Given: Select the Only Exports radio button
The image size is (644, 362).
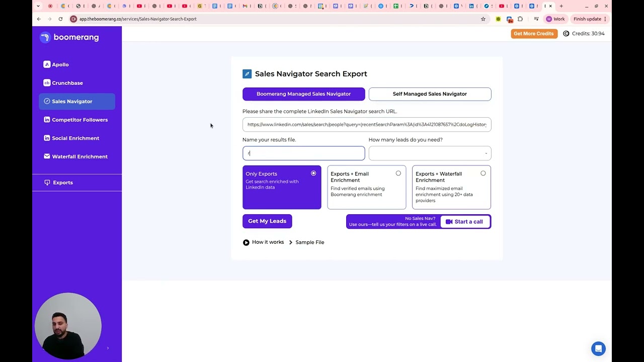Looking at the screenshot, I should (x=313, y=173).
